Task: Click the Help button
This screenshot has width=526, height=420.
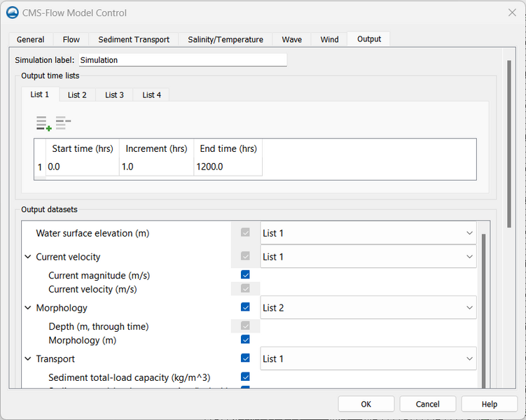Action: 489,404
